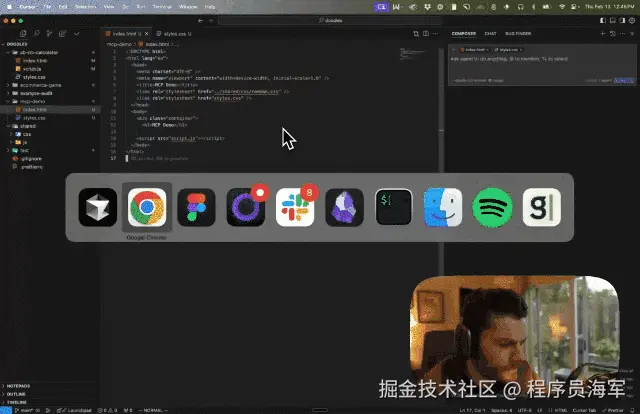
Task: Select purple ring recording app in switcher
Action: tap(246, 207)
